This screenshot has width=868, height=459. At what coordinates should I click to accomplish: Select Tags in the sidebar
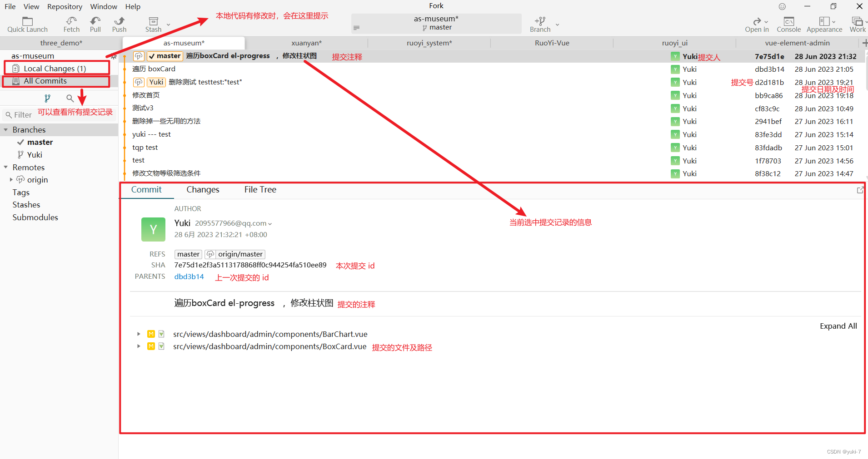[21, 192]
